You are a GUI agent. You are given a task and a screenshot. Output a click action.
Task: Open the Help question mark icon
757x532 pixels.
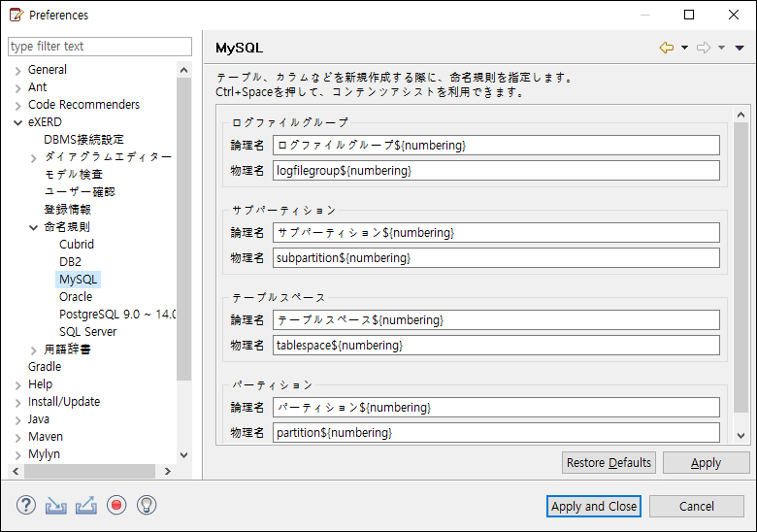[x=26, y=506]
